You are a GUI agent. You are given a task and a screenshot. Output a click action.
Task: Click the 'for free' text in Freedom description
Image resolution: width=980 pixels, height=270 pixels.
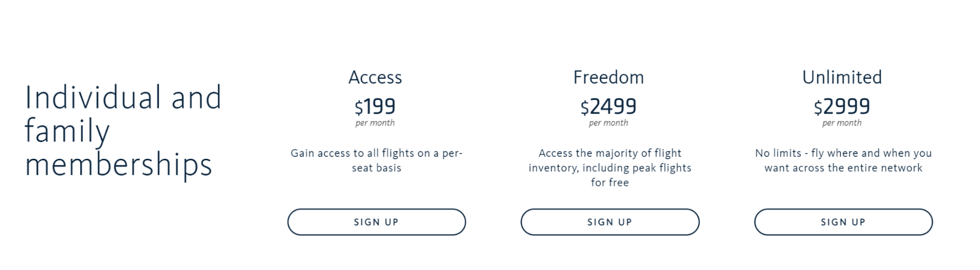609,183
